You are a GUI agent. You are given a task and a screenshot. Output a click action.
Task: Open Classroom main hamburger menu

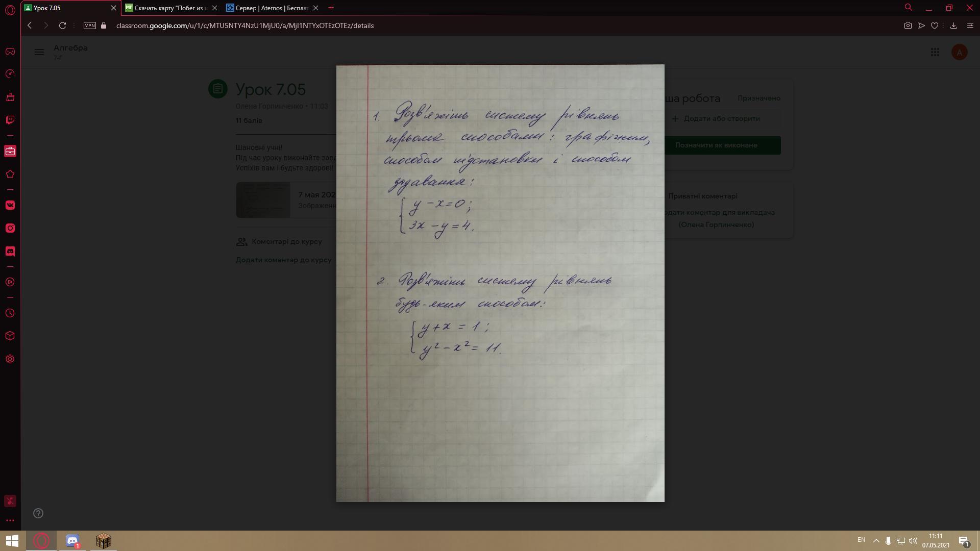pos(39,52)
